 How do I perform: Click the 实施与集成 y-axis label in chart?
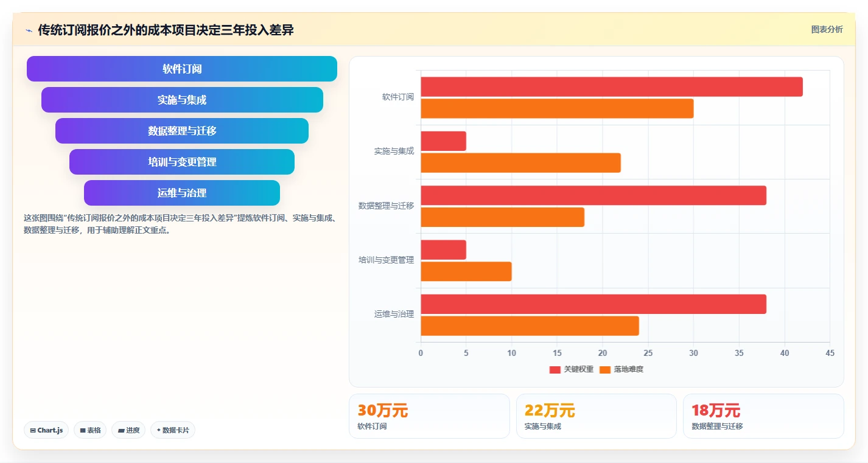(394, 151)
